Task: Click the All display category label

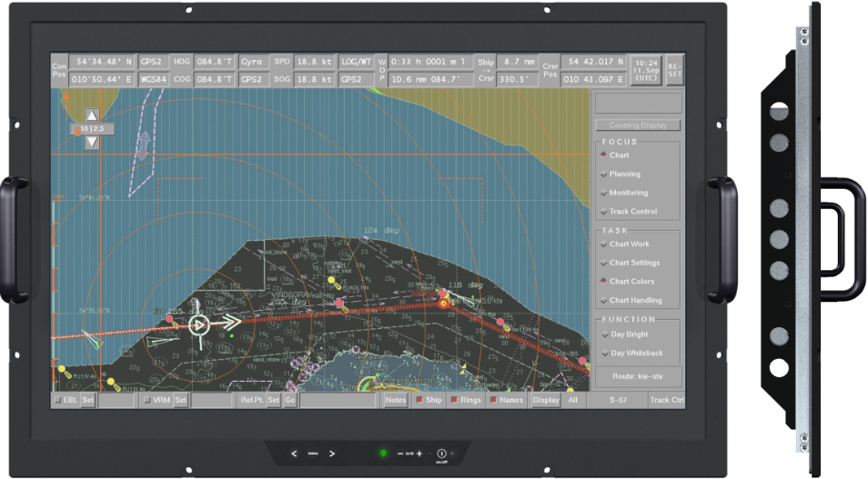Action: coord(573,400)
